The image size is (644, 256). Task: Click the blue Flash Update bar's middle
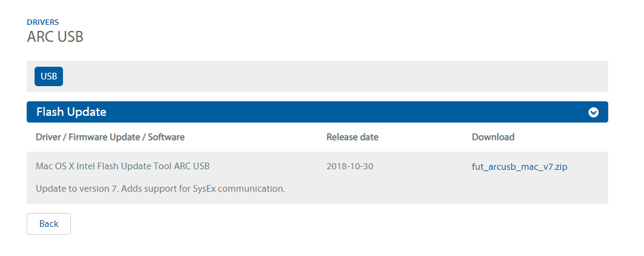tap(317, 112)
